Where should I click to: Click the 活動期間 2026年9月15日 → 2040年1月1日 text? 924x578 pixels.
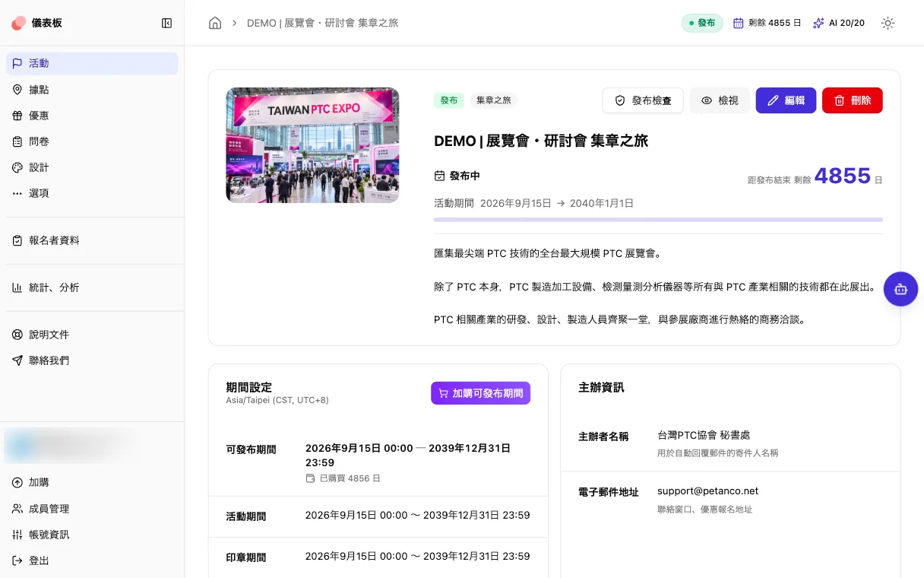pyautogui.click(x=533, y=203)
